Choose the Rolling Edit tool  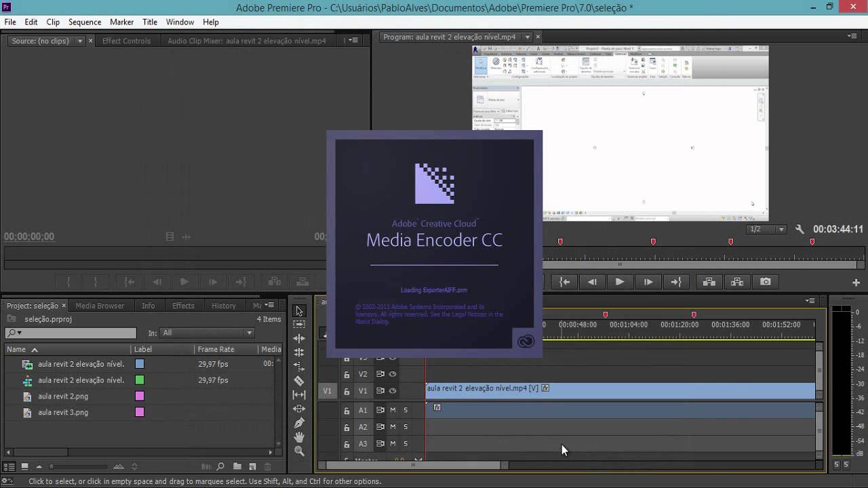coord(299,352)
